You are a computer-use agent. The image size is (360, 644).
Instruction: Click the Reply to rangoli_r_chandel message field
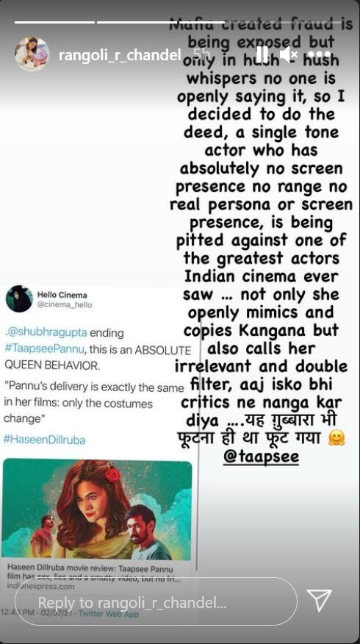point(156,603)
